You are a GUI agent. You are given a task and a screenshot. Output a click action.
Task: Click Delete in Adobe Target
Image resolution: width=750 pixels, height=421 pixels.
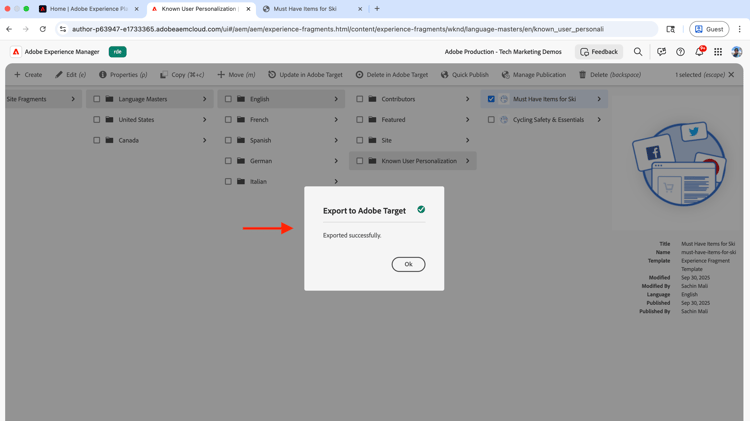(x=392, y=75)
